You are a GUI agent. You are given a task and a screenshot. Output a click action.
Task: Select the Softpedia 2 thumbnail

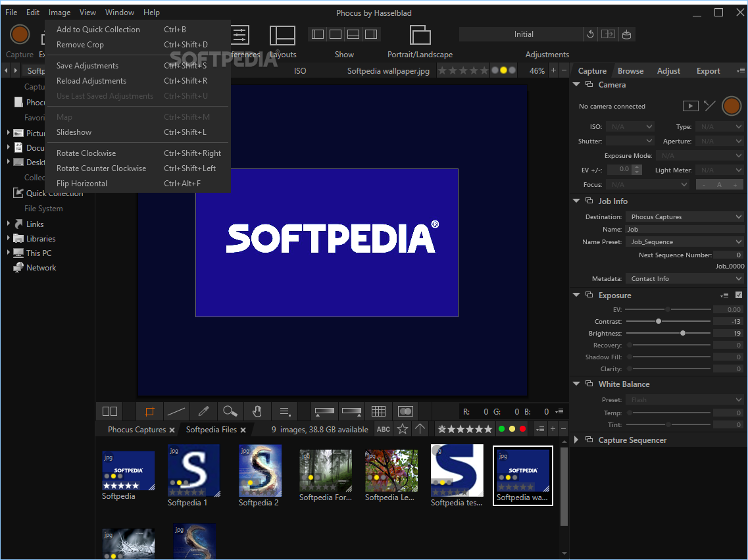pos(260,471)
